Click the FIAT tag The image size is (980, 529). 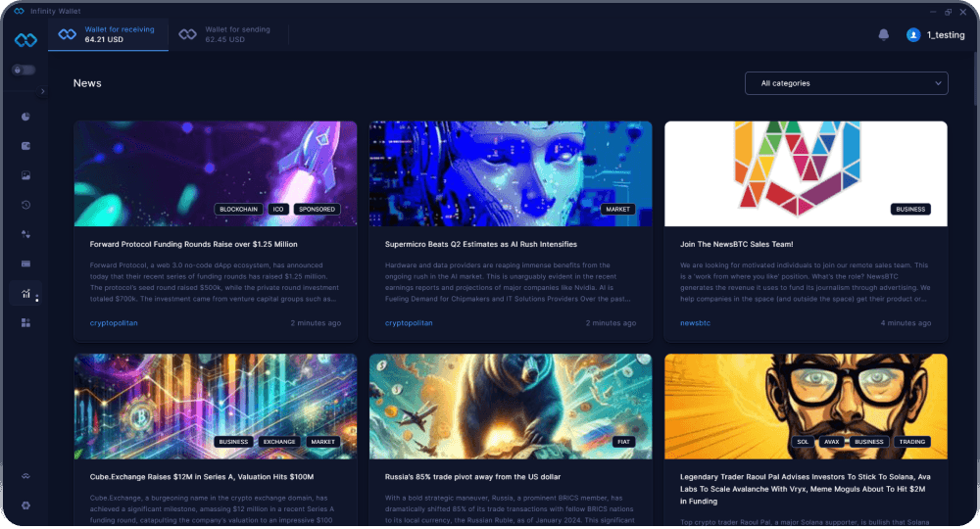(x=623, y=442)
